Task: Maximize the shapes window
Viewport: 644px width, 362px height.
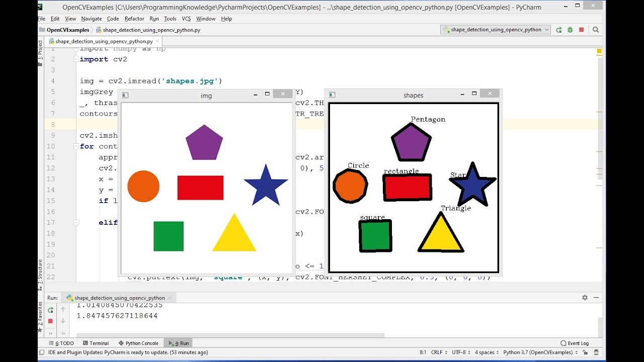Action: tap(474, 94)
